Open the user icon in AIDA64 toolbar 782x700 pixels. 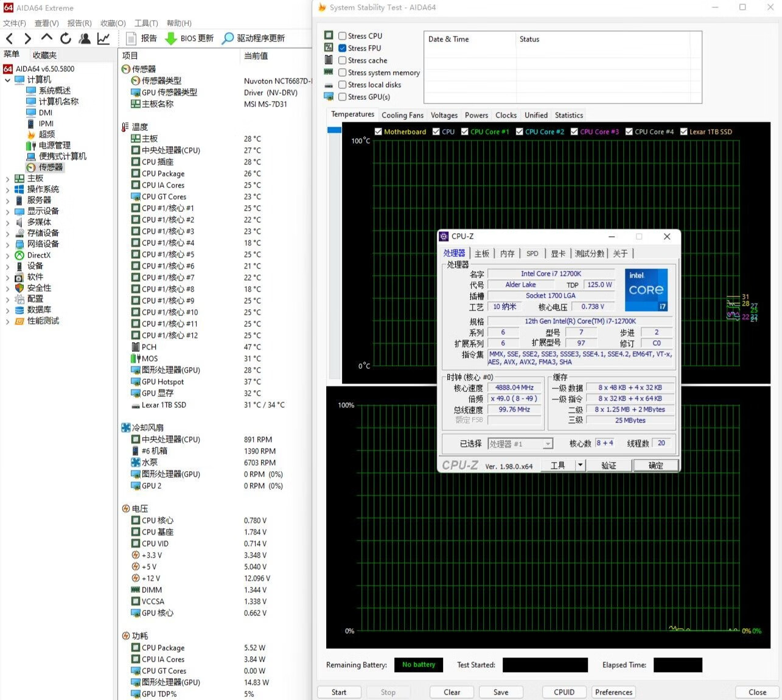(85, 38)
